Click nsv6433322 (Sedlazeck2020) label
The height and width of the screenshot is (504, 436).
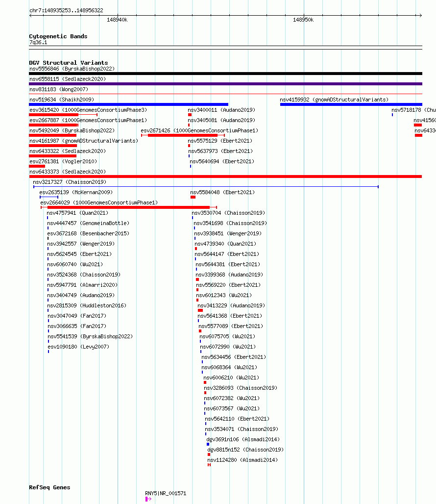point(68,151)
